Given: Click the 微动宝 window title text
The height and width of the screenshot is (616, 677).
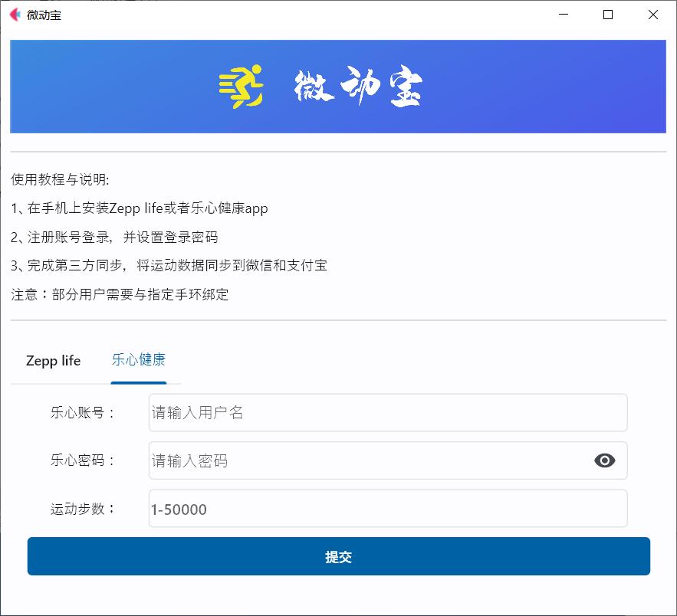Looking at the screenshot, I should coord(44,15).
